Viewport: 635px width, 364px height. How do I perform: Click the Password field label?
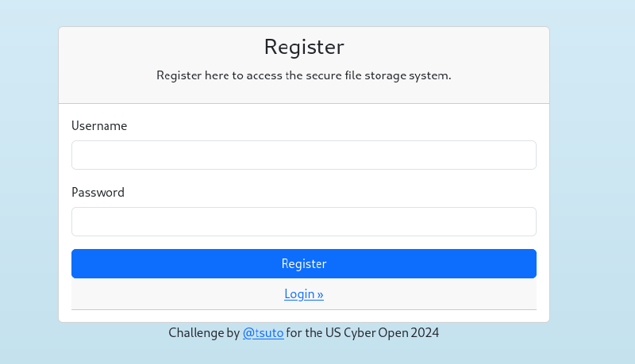[98, 192]
